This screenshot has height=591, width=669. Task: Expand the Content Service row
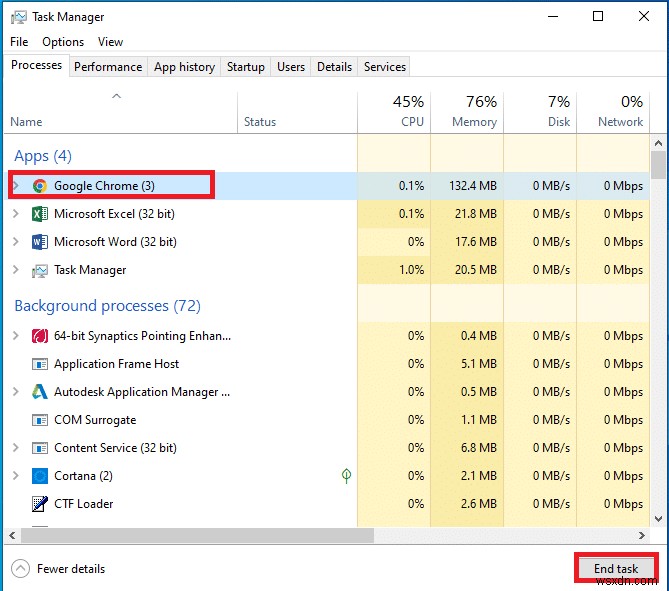16,448
